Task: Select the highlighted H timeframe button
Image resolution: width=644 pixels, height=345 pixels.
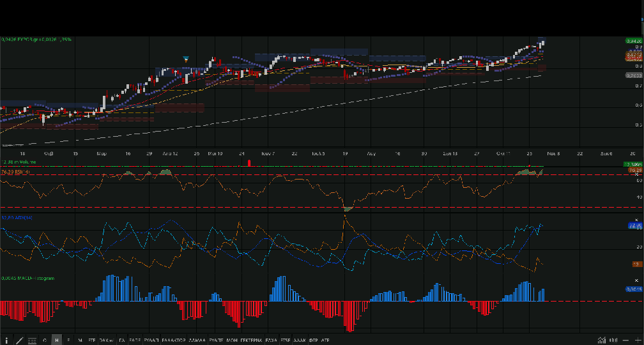Action: (57, 341)
